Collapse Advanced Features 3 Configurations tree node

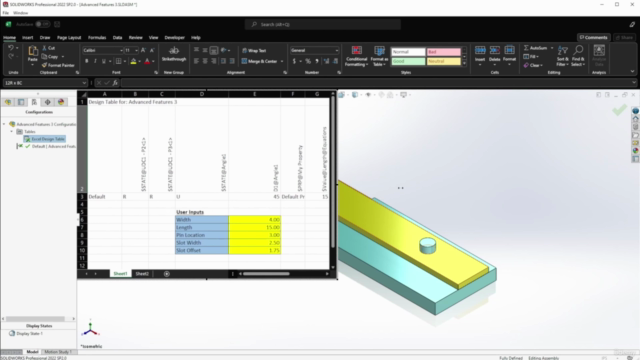click(4, 124)
